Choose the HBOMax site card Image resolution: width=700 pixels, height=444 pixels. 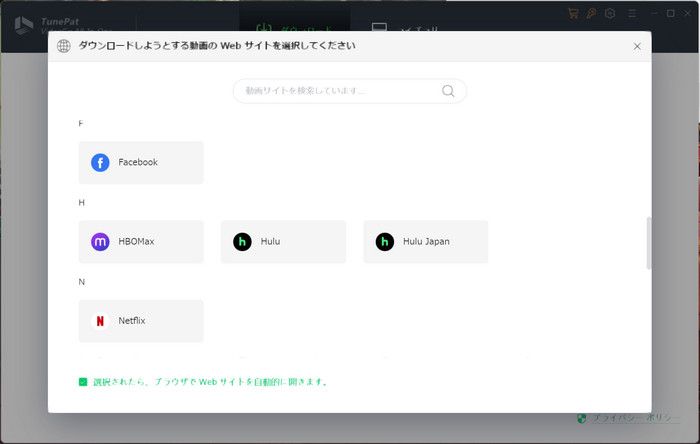pos(141,241)
